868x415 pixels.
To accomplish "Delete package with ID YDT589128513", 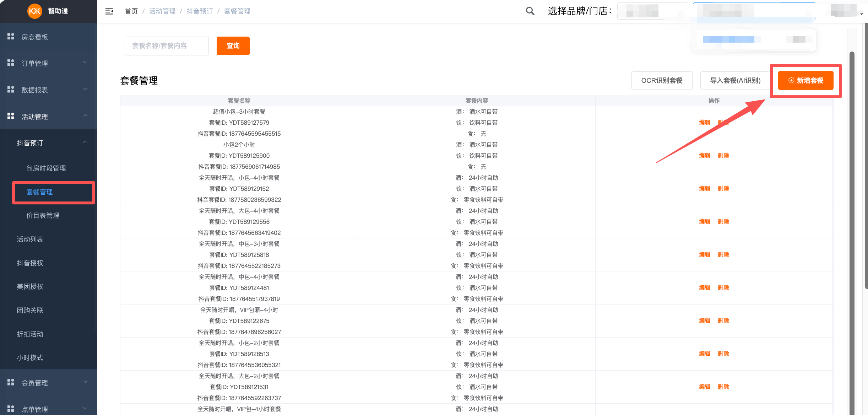I will pos(723,354).
